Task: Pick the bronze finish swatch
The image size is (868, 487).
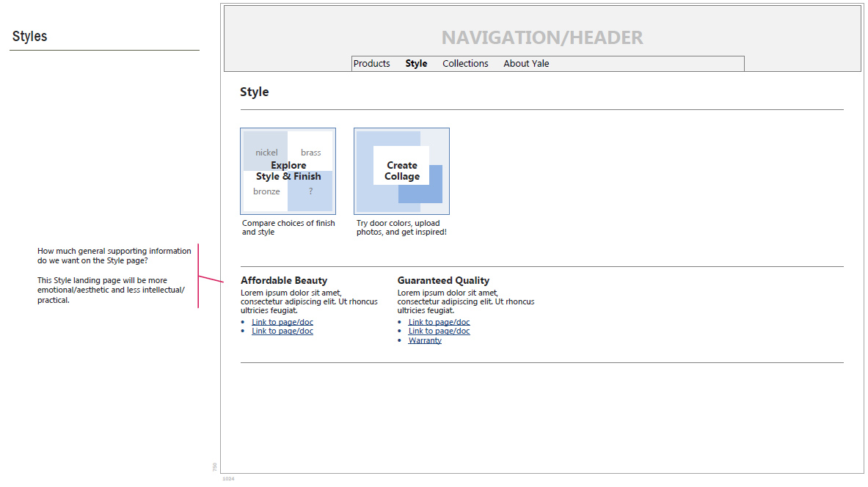Action: [x=266, y=191]
